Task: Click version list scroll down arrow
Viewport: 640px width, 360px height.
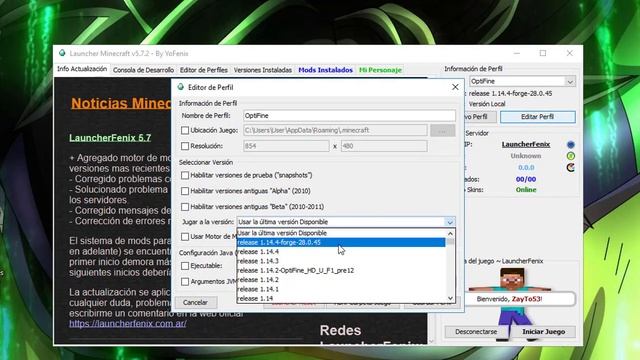Action: click(451, 298)
